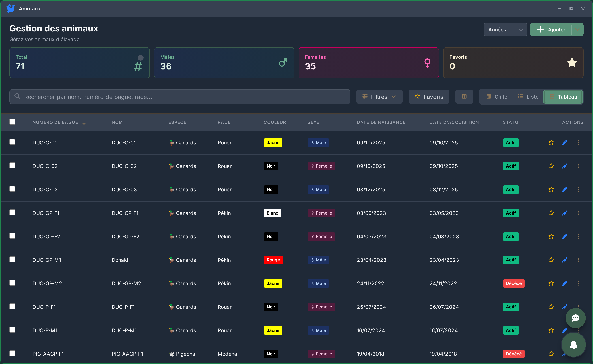The height and width of the screenshot is (364, 593).
Task: Edit the DUC-GP-F1 row with pencil
Action: click(x=565, y=213)
